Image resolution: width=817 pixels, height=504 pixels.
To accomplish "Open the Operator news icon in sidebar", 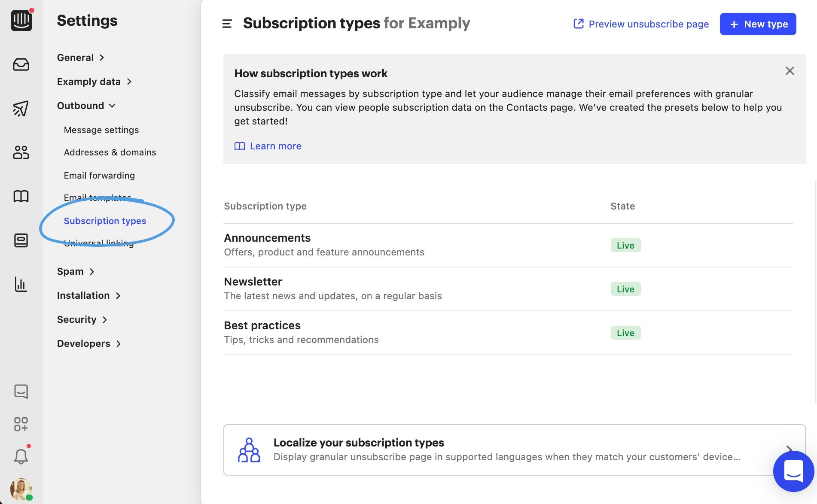I will point(21,240).
